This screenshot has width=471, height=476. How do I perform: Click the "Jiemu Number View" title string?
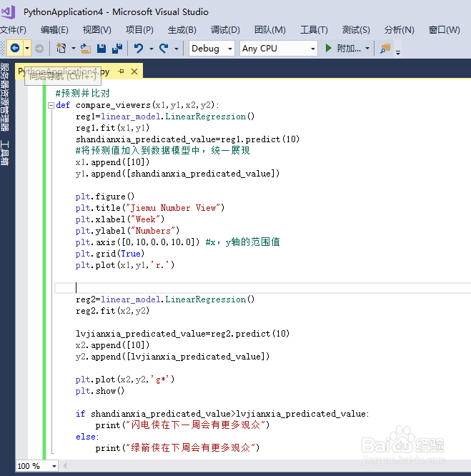point(173,208)
